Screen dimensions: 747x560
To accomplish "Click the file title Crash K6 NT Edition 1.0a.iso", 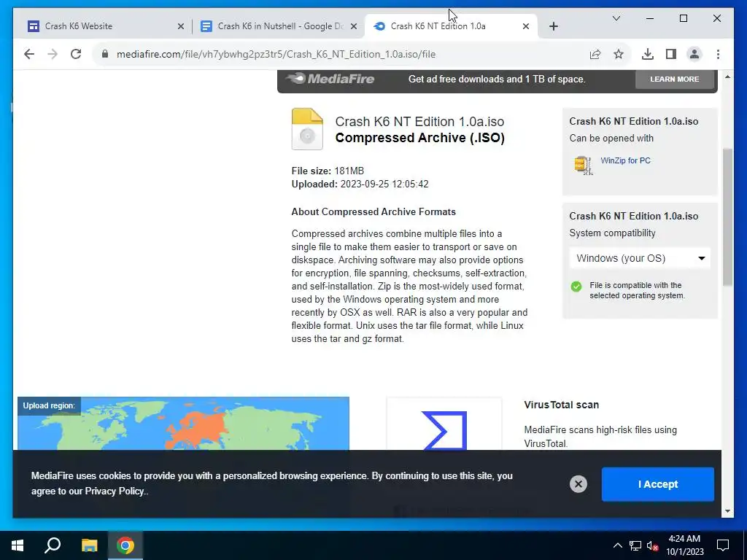I will pos(419,122).
